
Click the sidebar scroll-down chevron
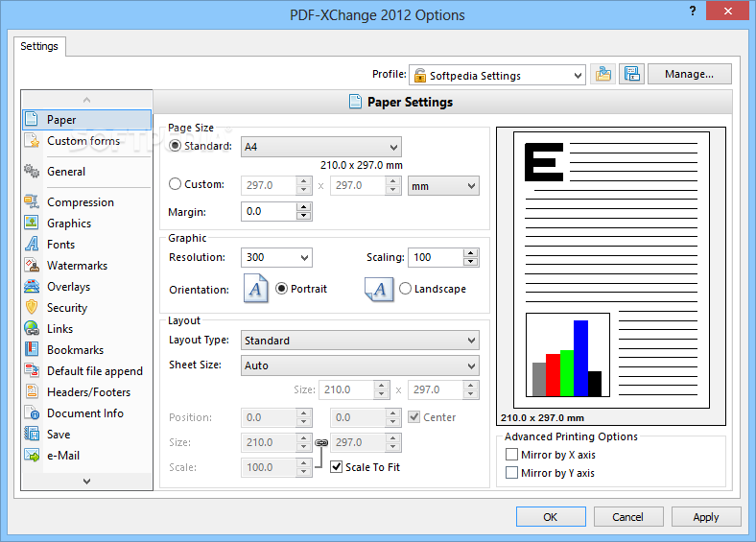pyautogui.click(x=86, y=481)
